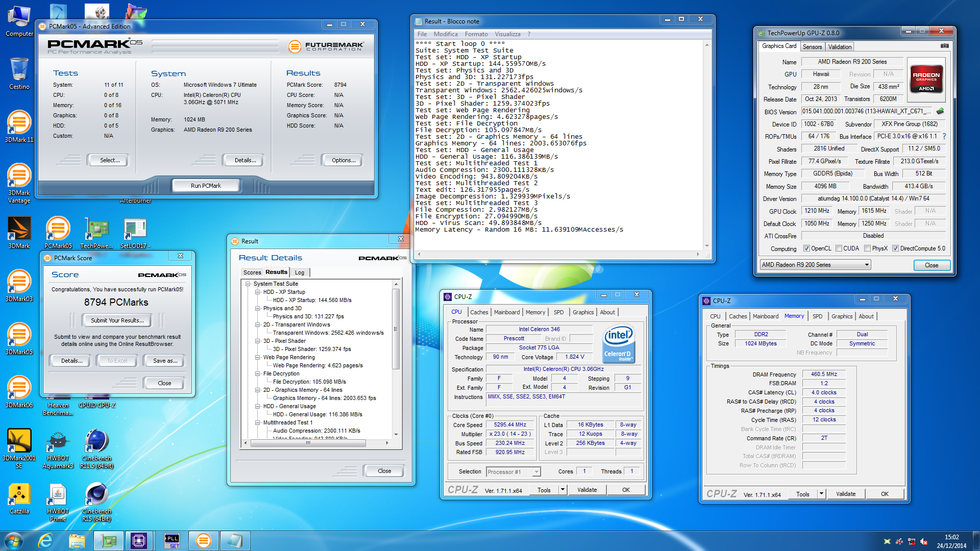Image resolution: width=980 pixels, height=551 pixels.
Task: Click the Run PCMark button
Action: pyautogui.click(x=206, y=186)
